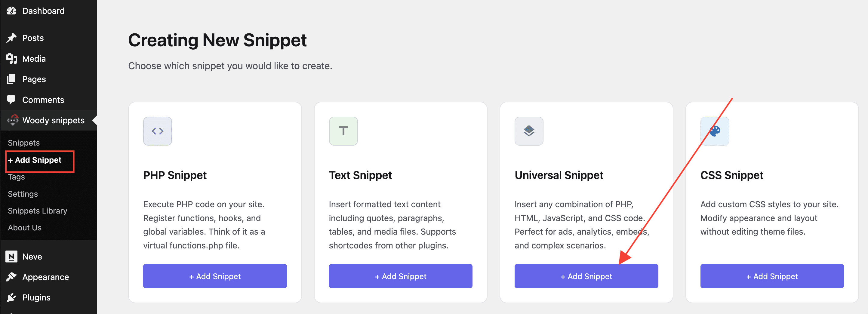Viewport: 868px width, 314px height.
Task: Open the Tags submenu page
Action: pos(16,177)
